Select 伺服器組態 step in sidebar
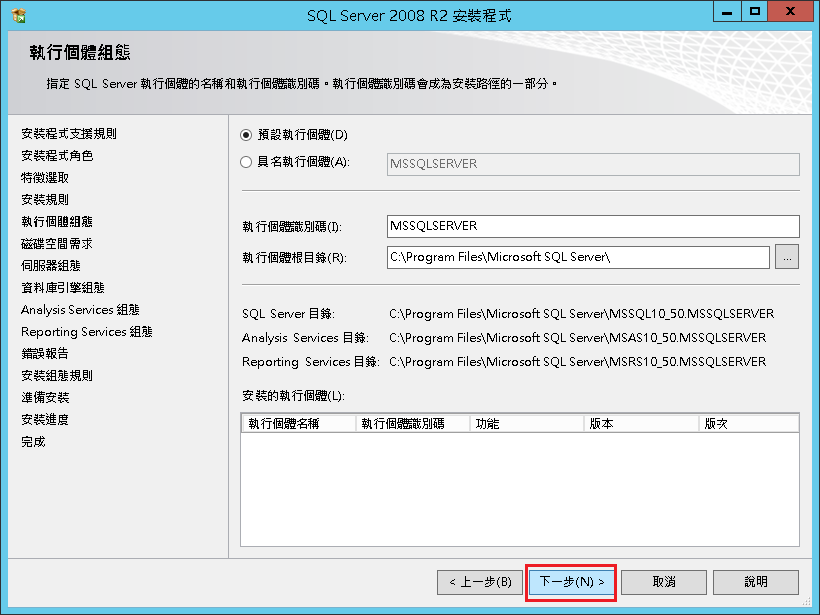Image resolution: width=820 pixels, height=615 pixels. pyautogui.click(x=51, y=266)
